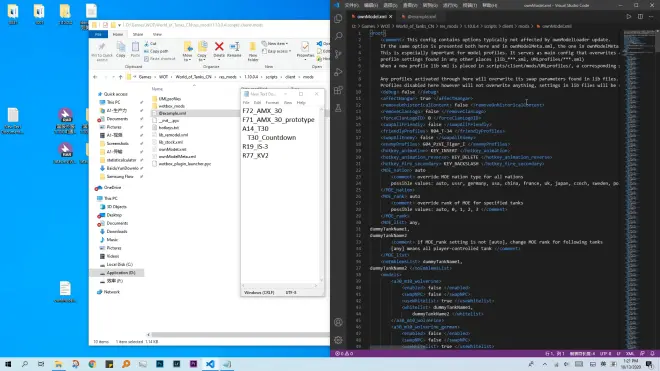Click the Explorer horizontal scrollbar at window bottom
The width and height of the screenshot is (660, 371).
tap(240, 335)
